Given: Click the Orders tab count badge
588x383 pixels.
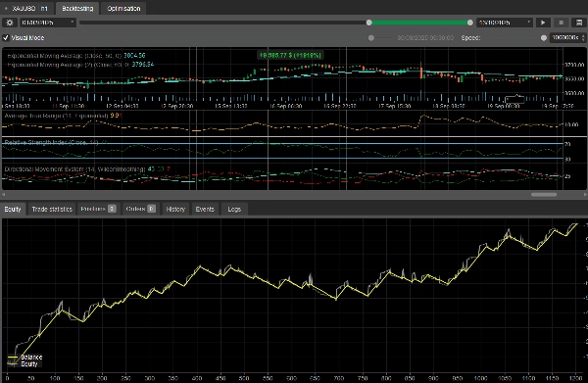Looking at the screenshot, I should [152, 209].
